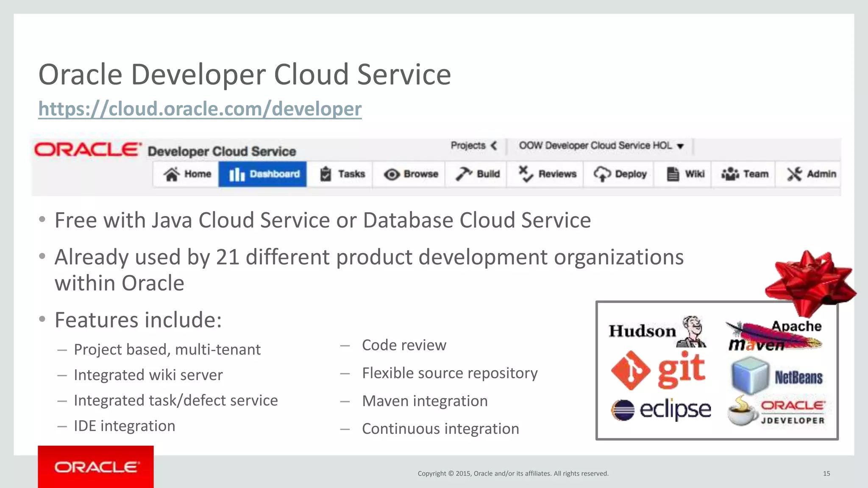
Task: Click 'Continuous integration' item
Action: point(440,429)
